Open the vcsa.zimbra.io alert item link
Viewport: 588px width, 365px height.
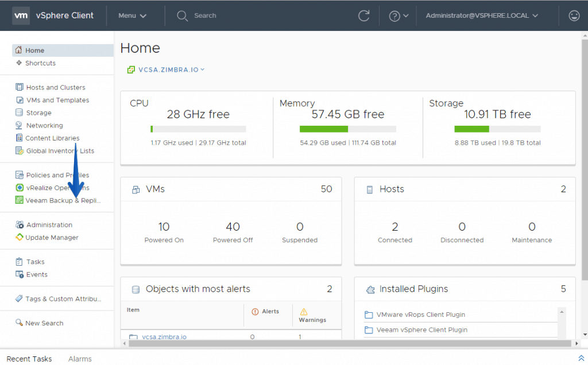coord(164,336)
